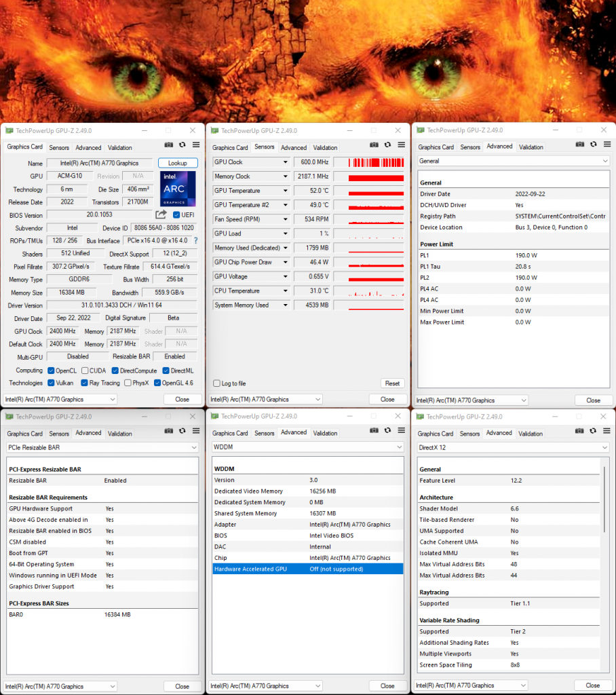The width and height of the screenshot is (616, 695).
Task: Click the GPU Clock sensor graph
Action: click(x=369, y=162)
